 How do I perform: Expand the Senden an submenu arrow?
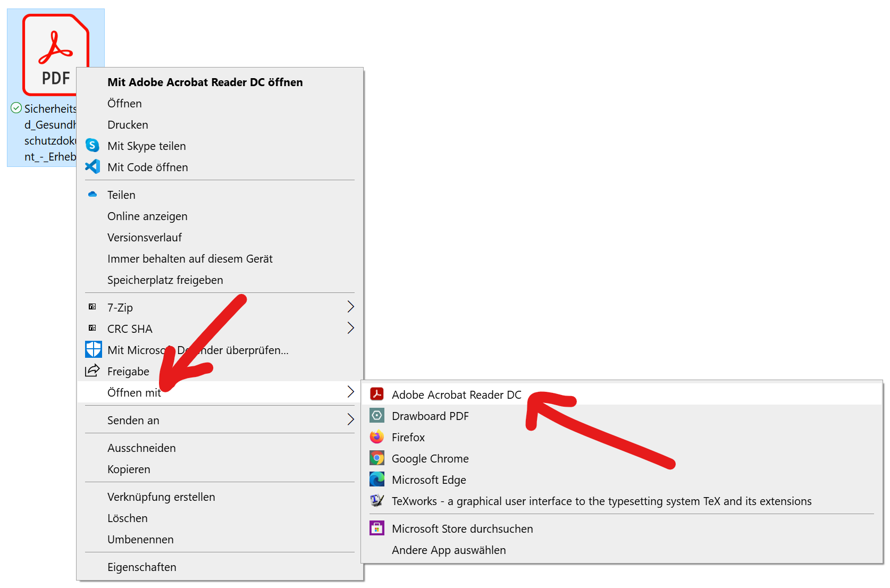click(x=350, y=419)
